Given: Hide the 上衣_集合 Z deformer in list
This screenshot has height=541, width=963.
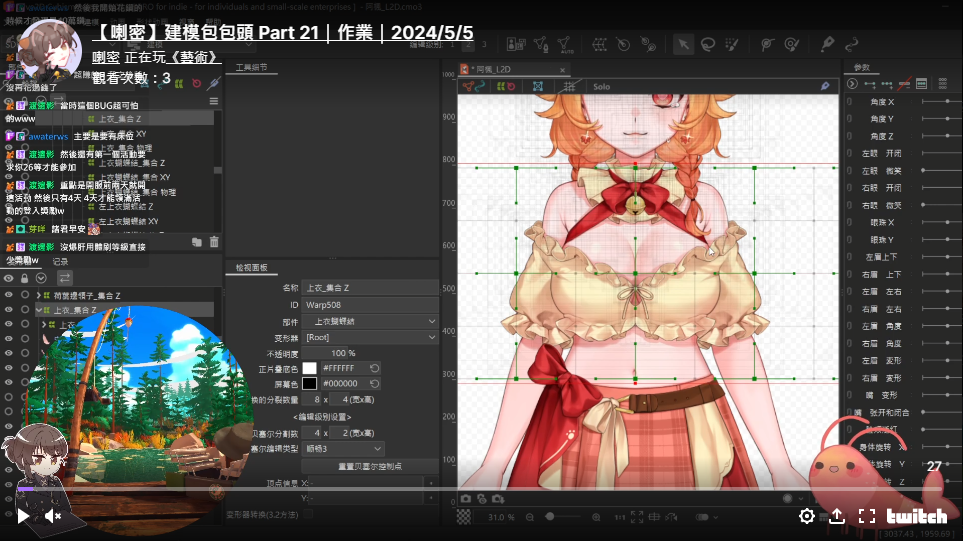Looking at the screenshot, I should 9,309.
